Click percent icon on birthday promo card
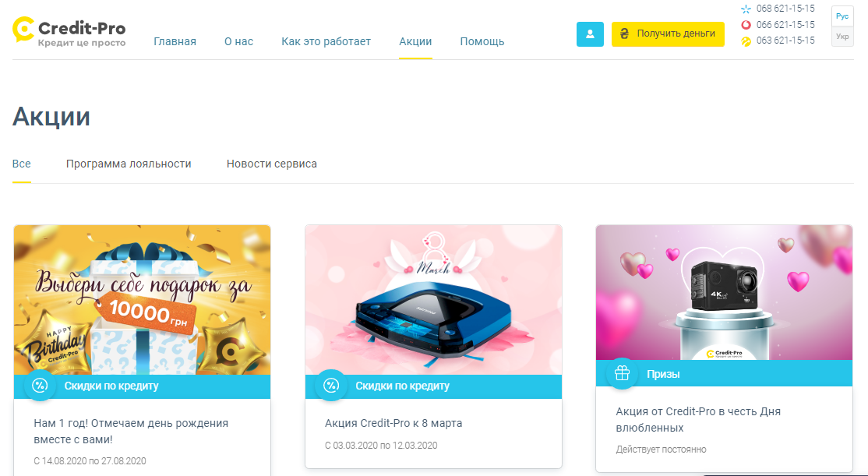 [x=40, y=385]
